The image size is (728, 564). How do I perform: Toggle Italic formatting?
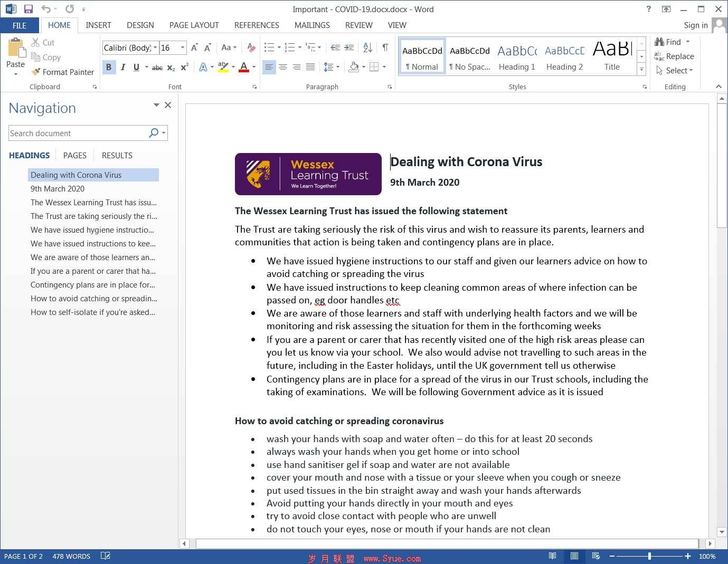click(123, 67)
